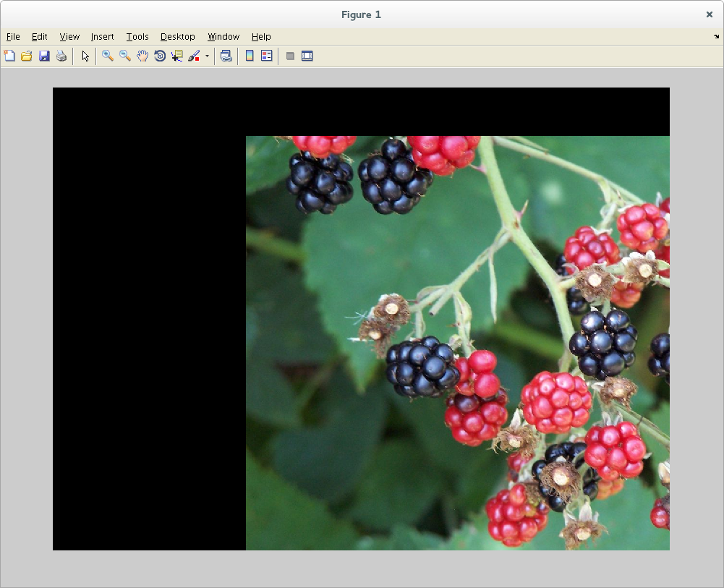Image resolution: width=724 pixels, height=588 pixels.
Task: Activate the Pan hand tool
Action: [142, 56]
